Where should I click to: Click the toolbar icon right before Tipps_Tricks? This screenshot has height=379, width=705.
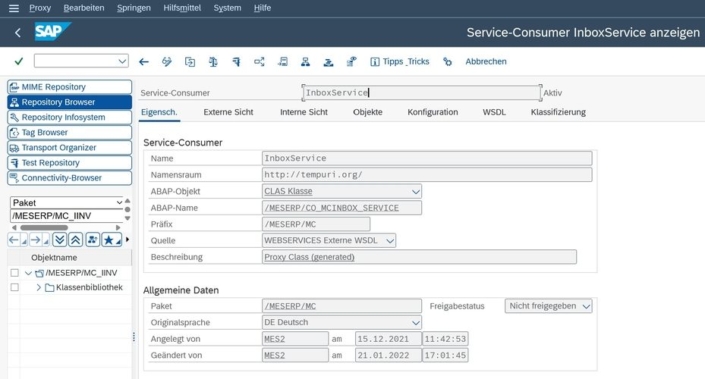352,62
